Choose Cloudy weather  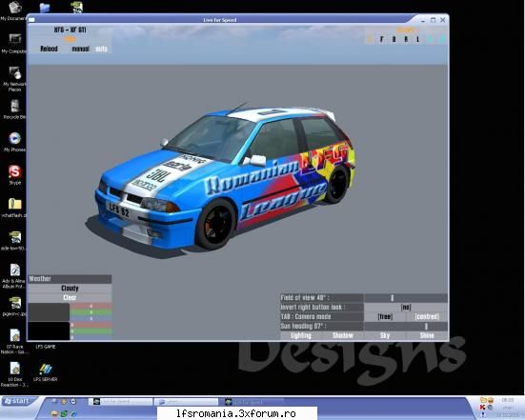(70, 289)
